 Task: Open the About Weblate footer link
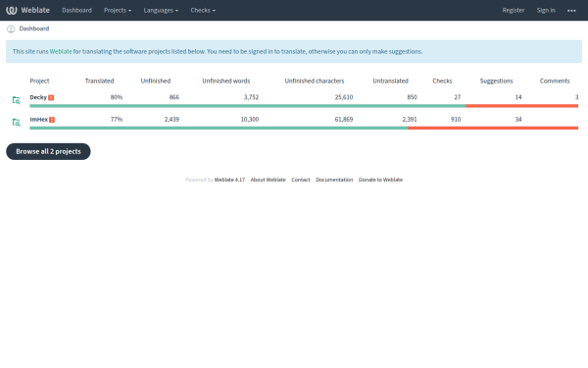(x=269, y=180)
